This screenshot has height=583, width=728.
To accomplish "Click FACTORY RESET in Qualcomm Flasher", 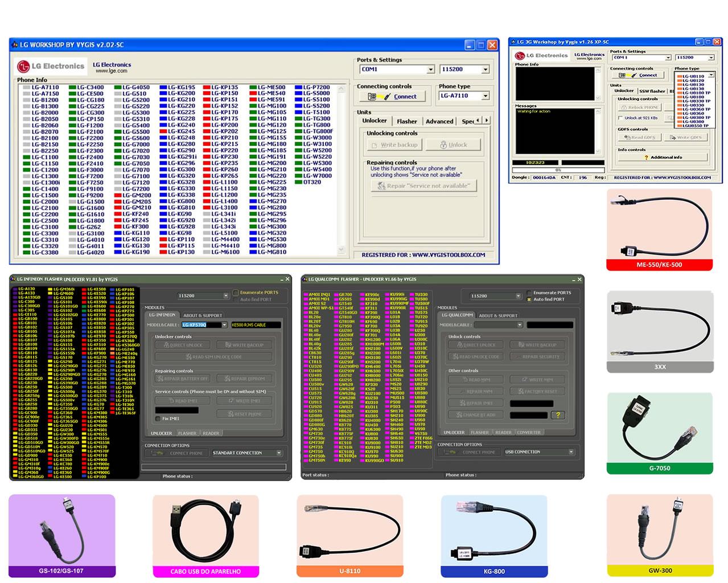I will [536, 391].
